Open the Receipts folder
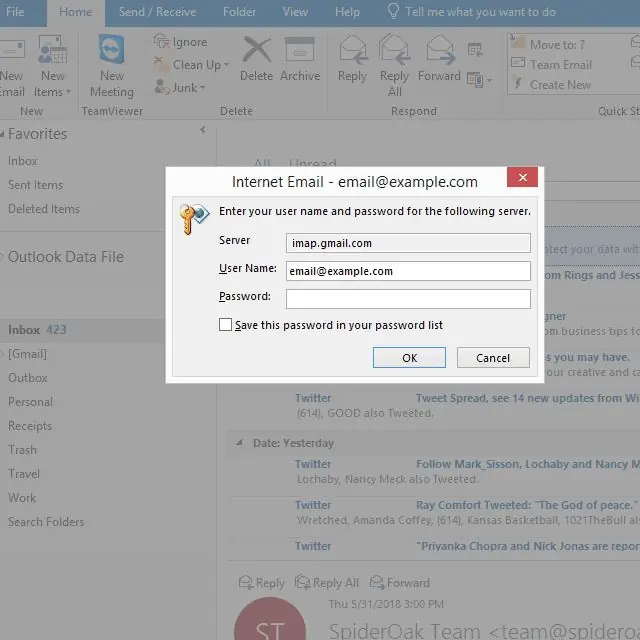 coord(30,426)
